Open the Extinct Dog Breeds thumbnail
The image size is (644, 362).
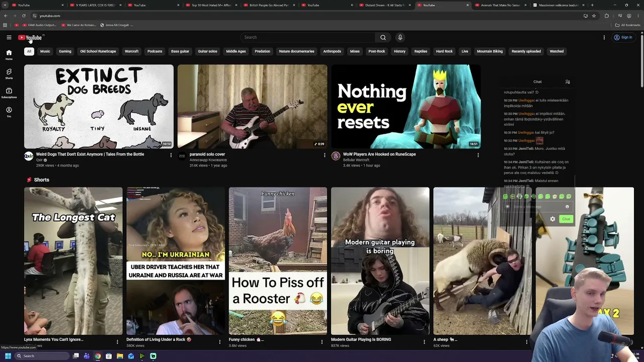coord(99,107)
